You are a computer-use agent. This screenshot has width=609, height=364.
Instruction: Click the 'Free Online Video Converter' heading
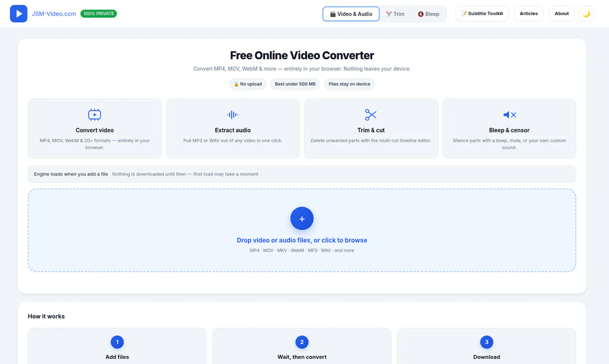click(x=302, y=56)
